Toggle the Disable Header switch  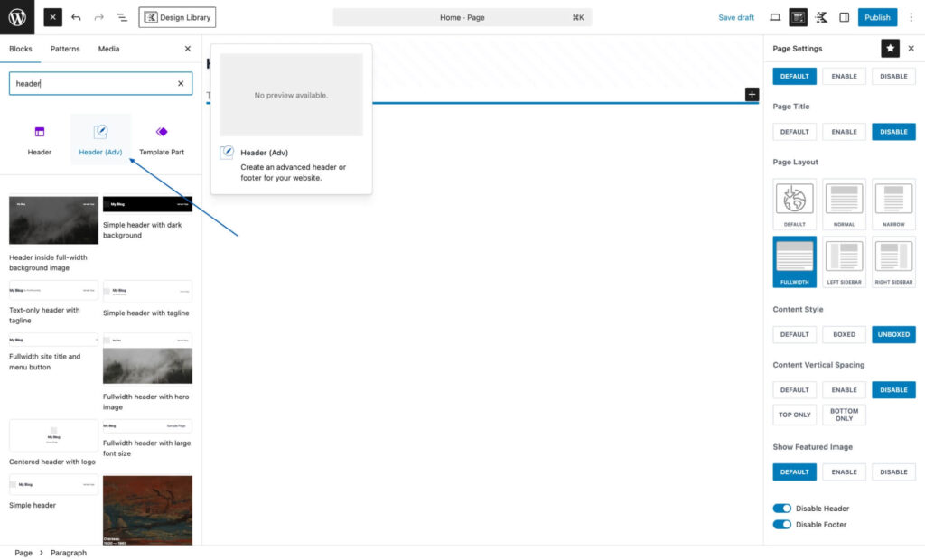click(782, 509)
